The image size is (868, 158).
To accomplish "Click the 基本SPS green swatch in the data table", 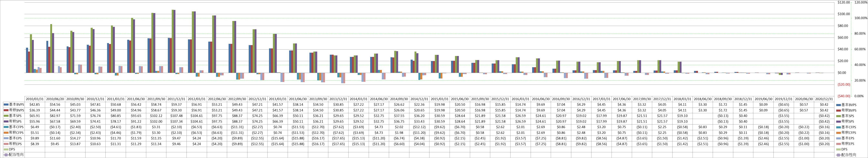I will [x=6, y=116].
